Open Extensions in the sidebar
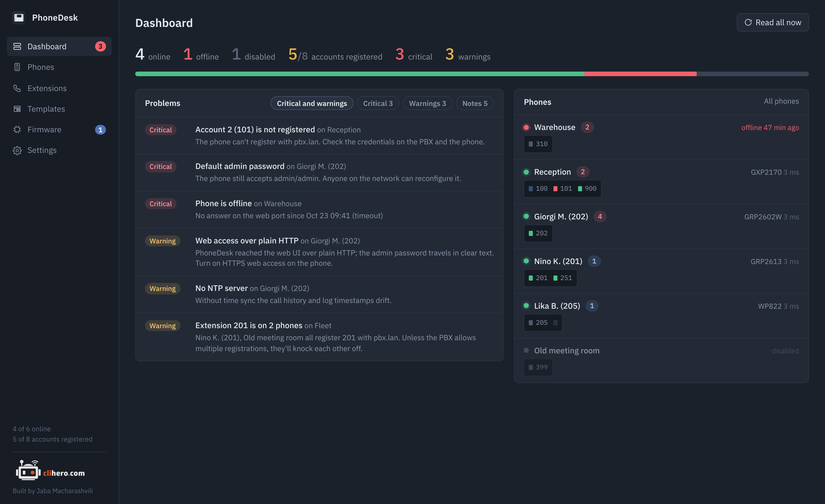The width and height of the screenshot is (825, 504). point(59,88)
